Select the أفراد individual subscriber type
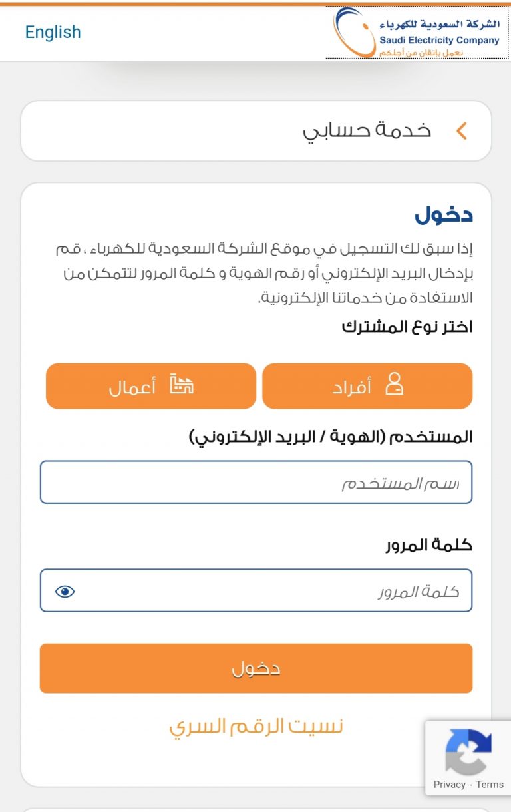 click(x=367, y=386)
